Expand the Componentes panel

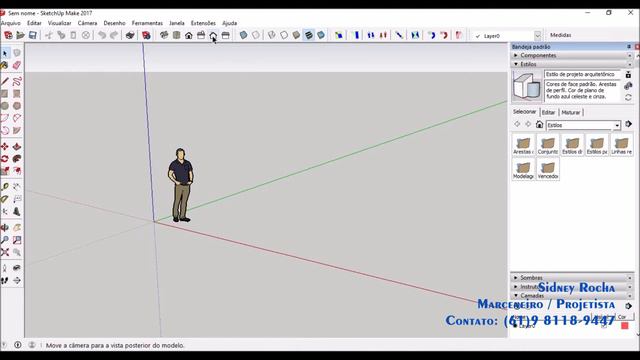(x=571, y=55)
